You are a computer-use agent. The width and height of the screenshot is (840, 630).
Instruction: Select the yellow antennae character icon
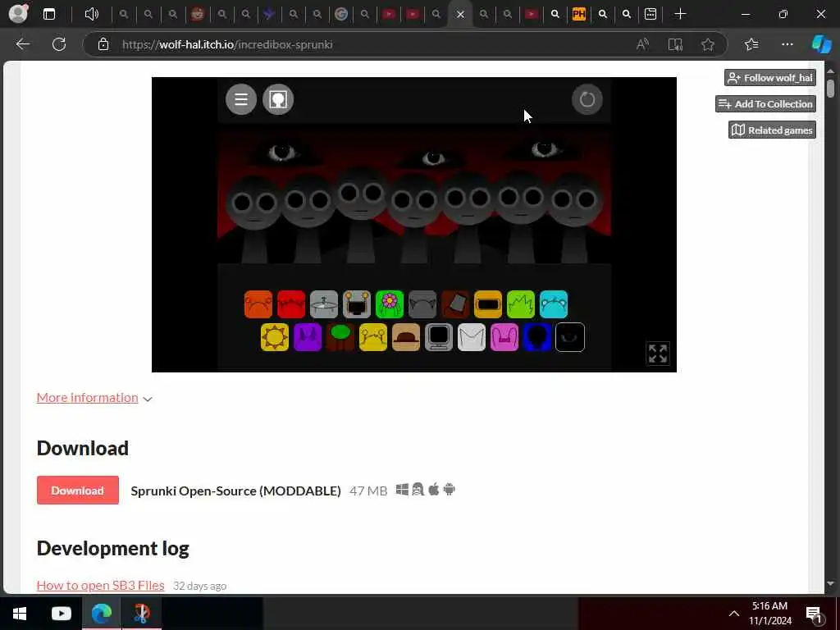pos(373,337)
